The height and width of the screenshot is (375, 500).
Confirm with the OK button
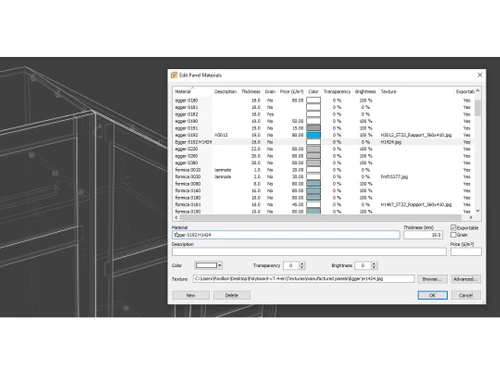pyautogui.click(x=432, y=295)
